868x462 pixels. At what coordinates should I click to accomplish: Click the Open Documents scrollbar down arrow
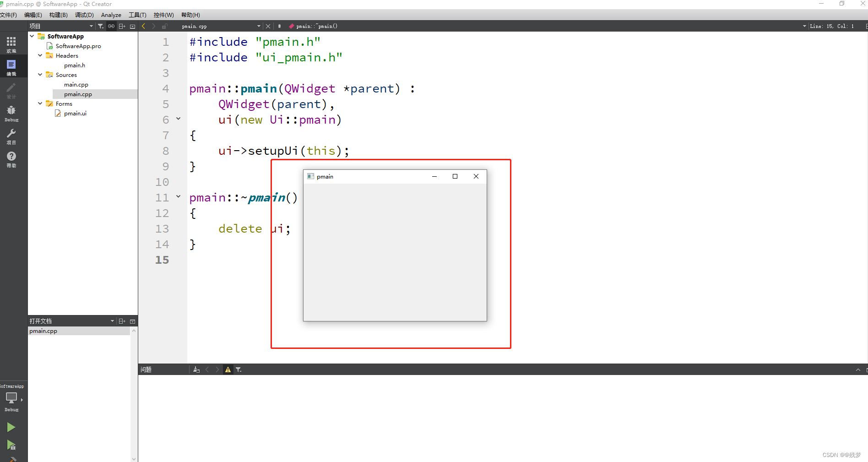pyautogui.click(x=134, y=458)
